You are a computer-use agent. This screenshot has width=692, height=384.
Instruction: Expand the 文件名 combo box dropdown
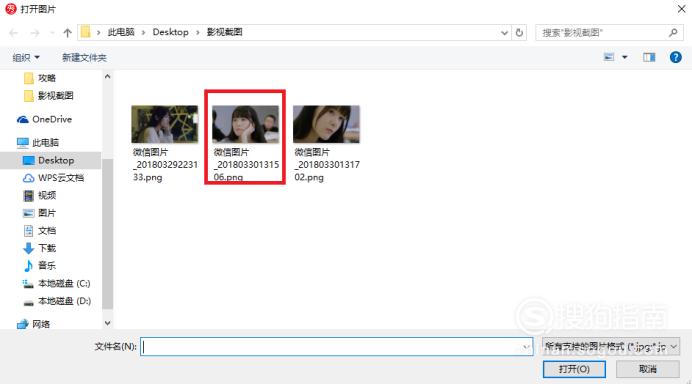tap(526, 347)
